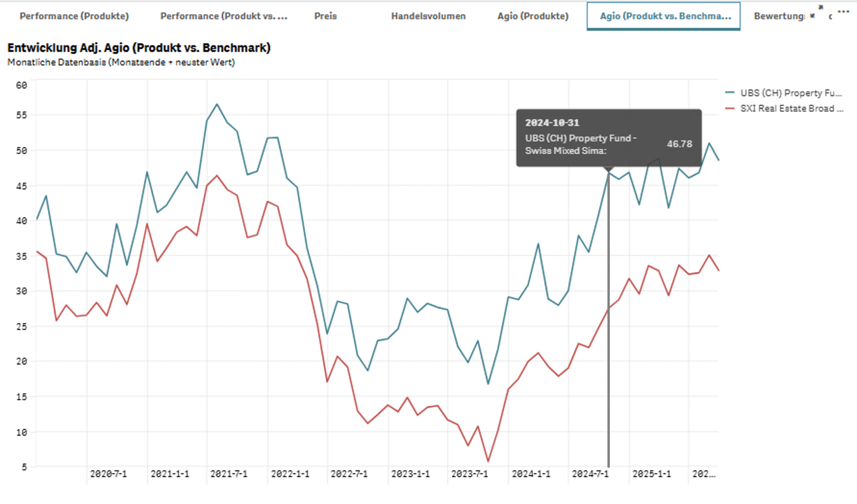Image resolution: width=857 pixels, height=504 pixels.
Task: Click the 60 y-axis value label
Action: (21, 85)
